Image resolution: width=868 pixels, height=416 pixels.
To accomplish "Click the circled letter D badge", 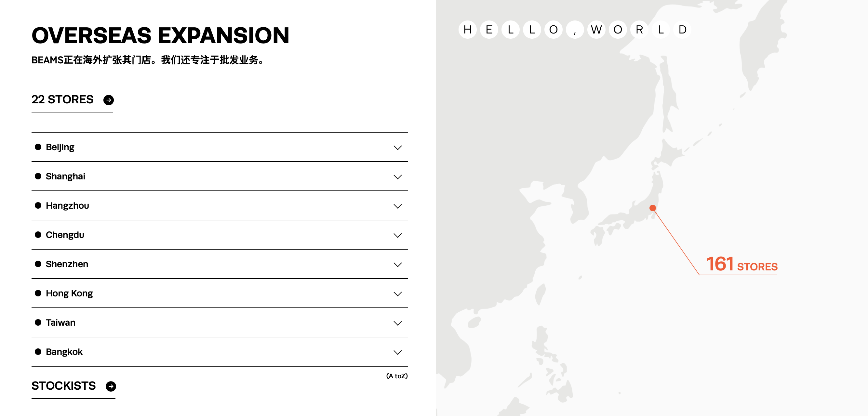I will coord(682,30).
